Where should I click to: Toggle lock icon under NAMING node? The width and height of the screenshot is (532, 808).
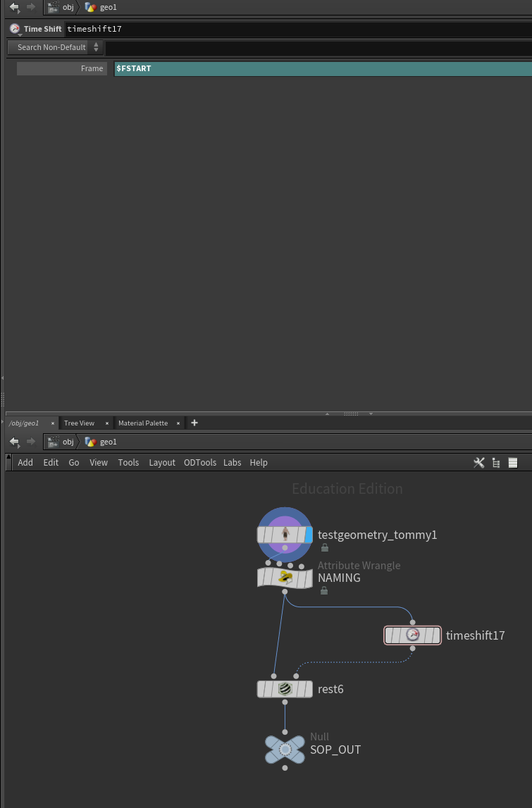[323, 590]
